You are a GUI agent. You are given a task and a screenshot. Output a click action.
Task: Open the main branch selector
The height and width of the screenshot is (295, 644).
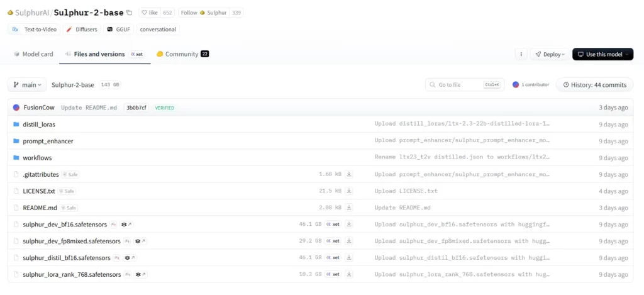pos(27,85)
